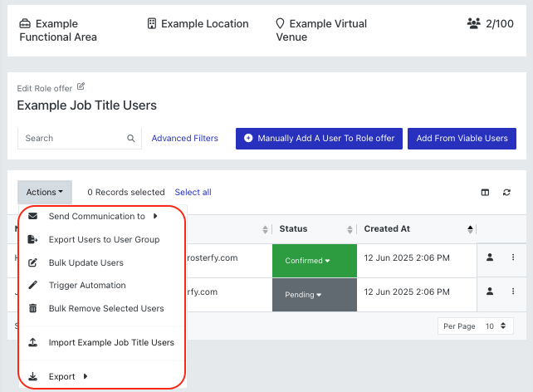Click the Example Functional Area text

pos(58,30)
